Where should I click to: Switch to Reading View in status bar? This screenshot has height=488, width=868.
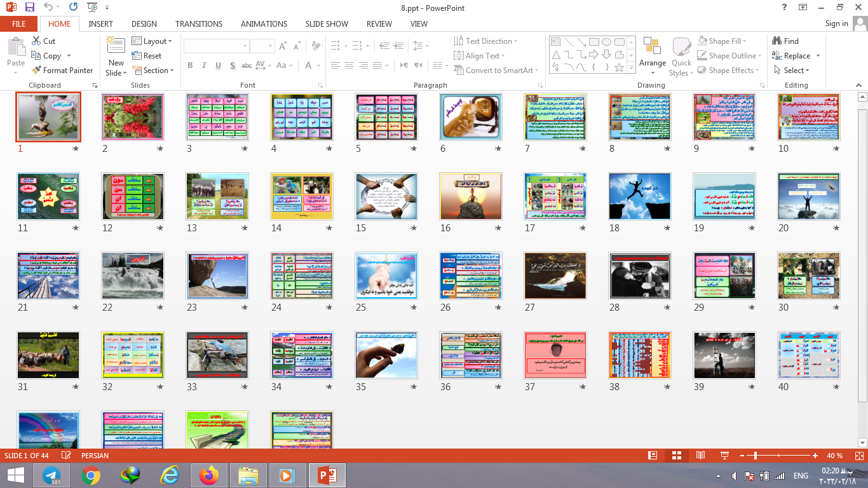click(x=700, y=456)
